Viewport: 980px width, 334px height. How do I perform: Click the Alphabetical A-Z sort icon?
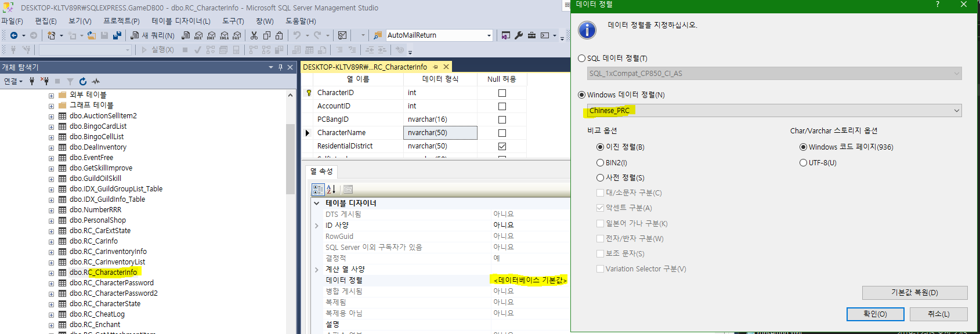(331, 189)
